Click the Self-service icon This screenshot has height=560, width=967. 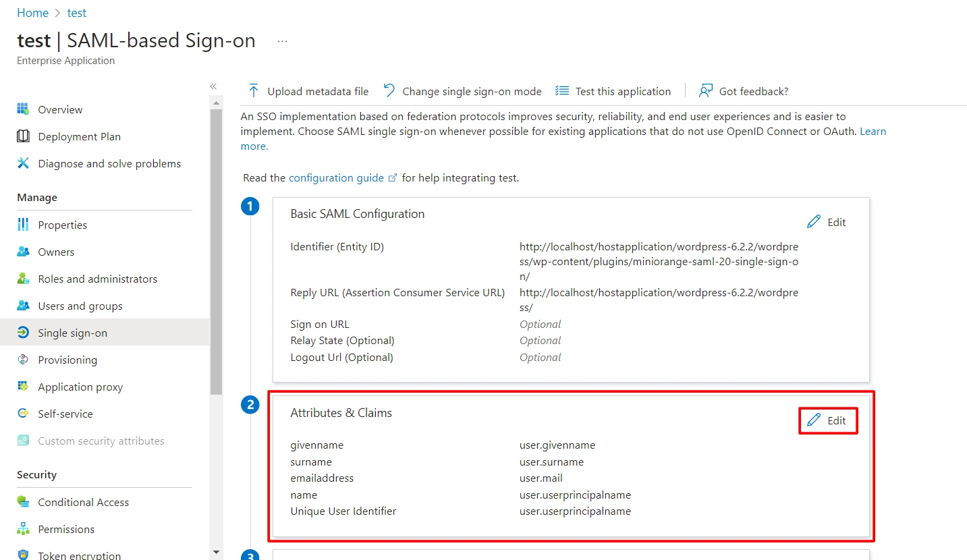pos(24,414)
